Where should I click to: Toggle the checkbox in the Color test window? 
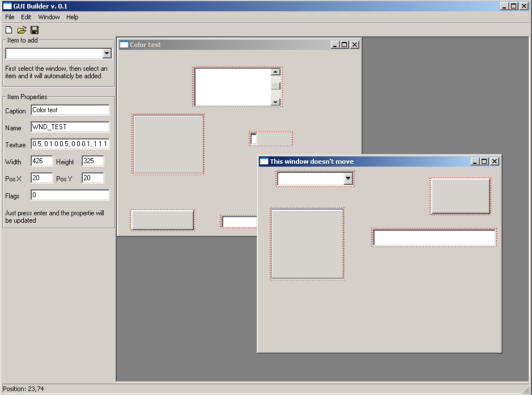[x=253, y=139]
